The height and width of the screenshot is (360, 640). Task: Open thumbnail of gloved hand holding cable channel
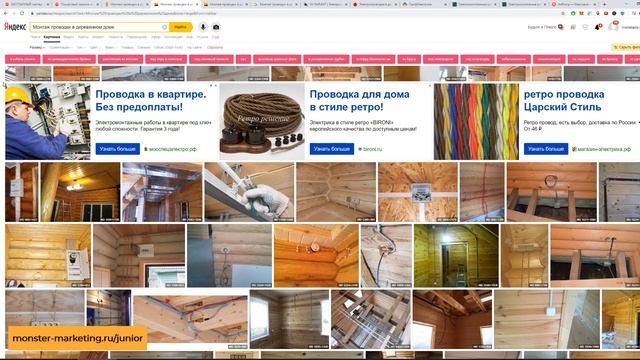click(x=249, y=192)
